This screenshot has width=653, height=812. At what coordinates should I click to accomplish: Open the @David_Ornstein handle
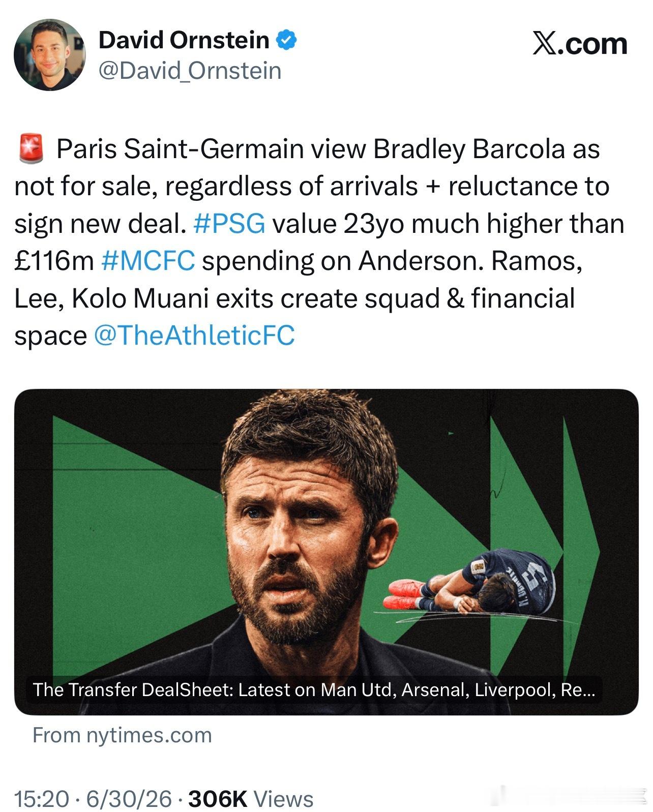click(189, 71)
